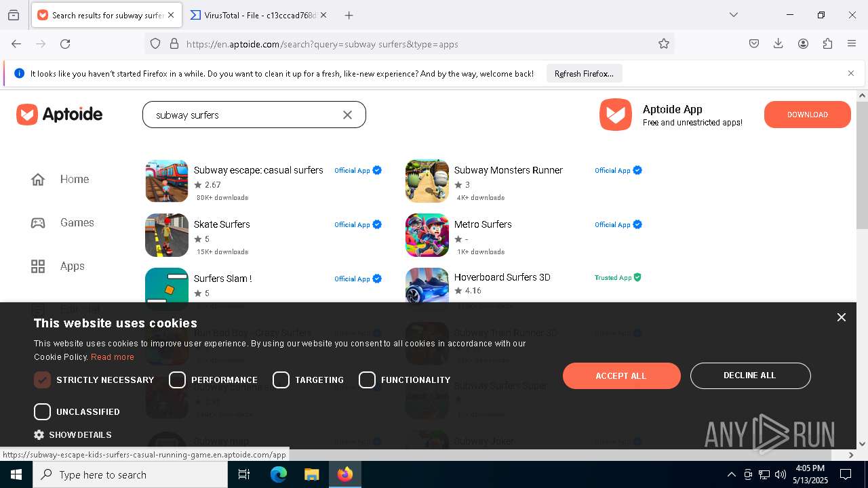Open Firefox View recent browsing icon
868x488 pixels.
pos(14,15)
